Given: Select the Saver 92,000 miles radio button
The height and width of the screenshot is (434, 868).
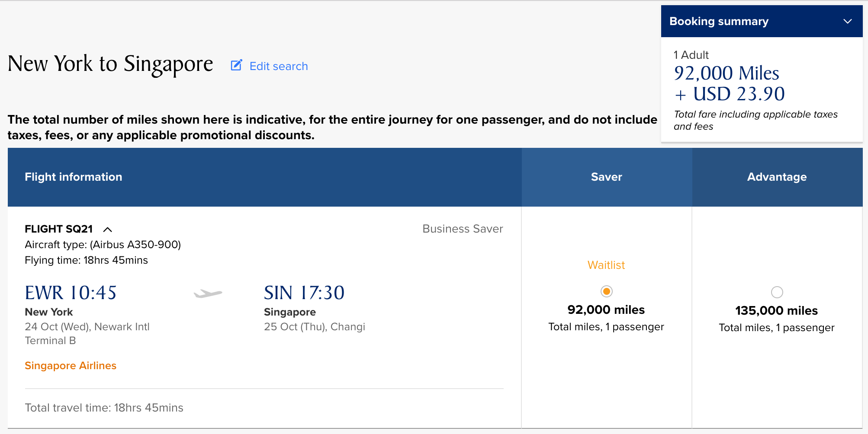Looking at the screenshot, I should 606,291.
